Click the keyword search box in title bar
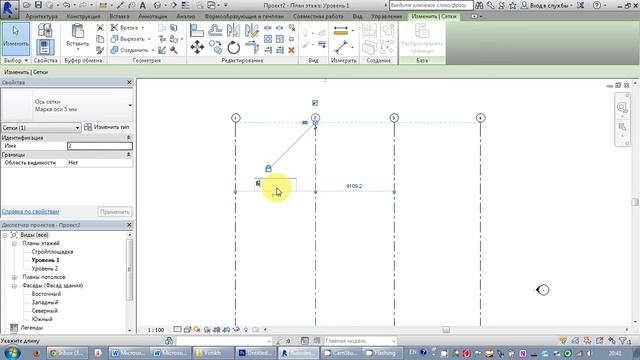This screenshot has height=360, width=640. coord(431,5)
